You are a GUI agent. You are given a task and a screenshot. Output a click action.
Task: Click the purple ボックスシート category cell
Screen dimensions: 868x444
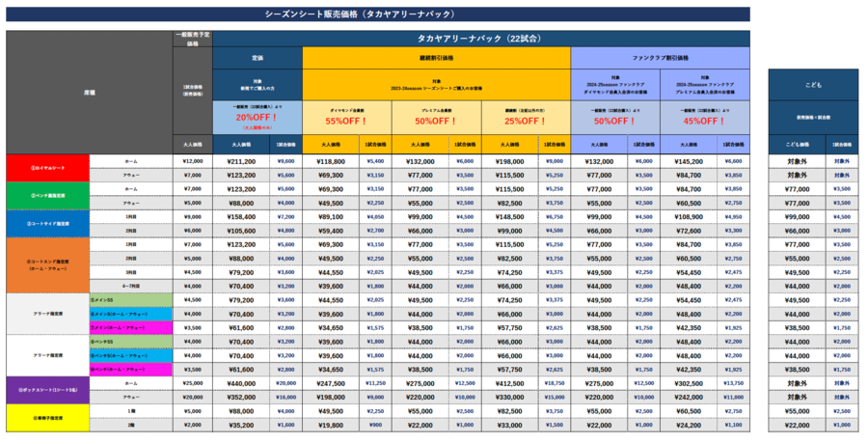(x=48, y=389)
